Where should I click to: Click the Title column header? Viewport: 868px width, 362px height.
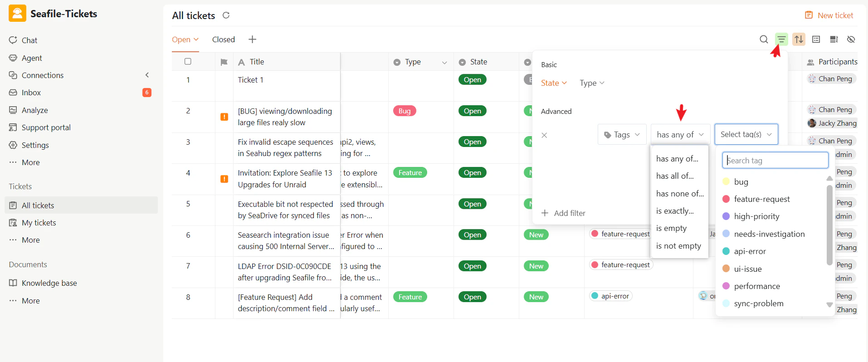coord(287,62)
